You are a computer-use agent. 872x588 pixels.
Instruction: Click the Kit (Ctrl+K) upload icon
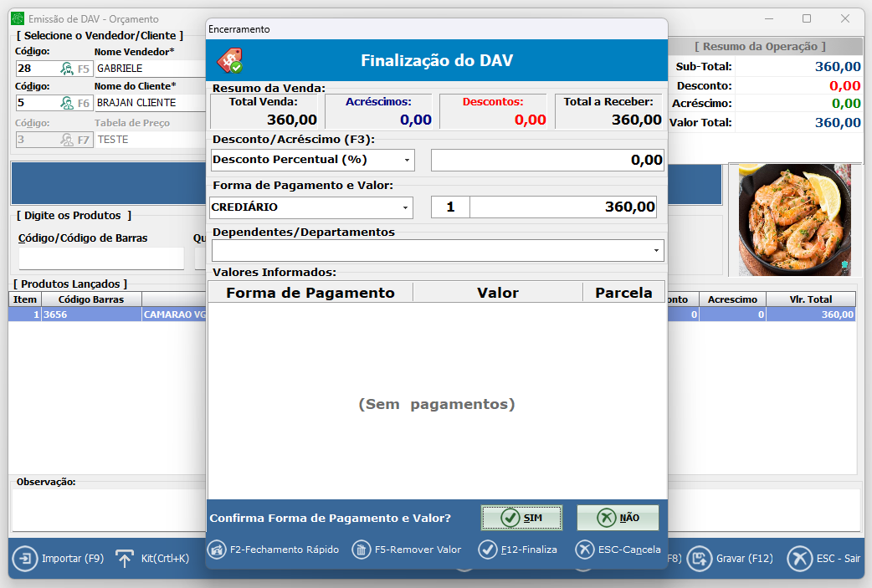125,559
